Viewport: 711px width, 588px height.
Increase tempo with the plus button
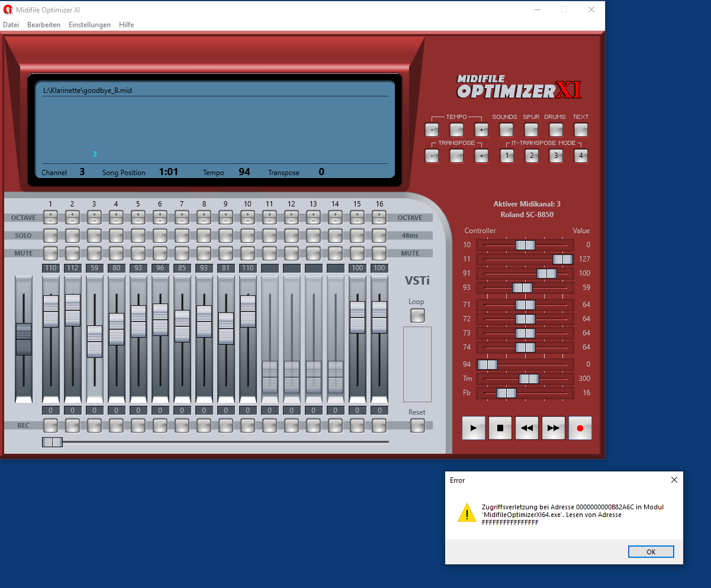(481, 130)
